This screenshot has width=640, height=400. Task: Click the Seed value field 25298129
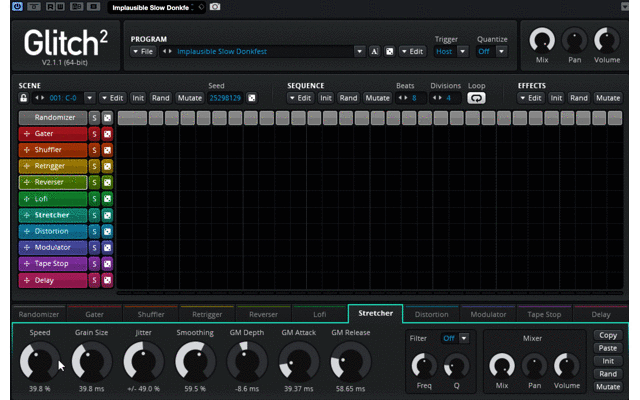(x=225, y=98)
